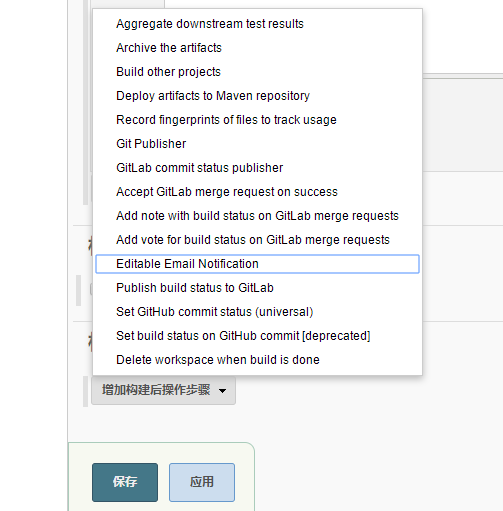The width and height of the screenshot is (503, 511).
Task: Choose Accept GitLab merge request on success
Action: point(257,192)
